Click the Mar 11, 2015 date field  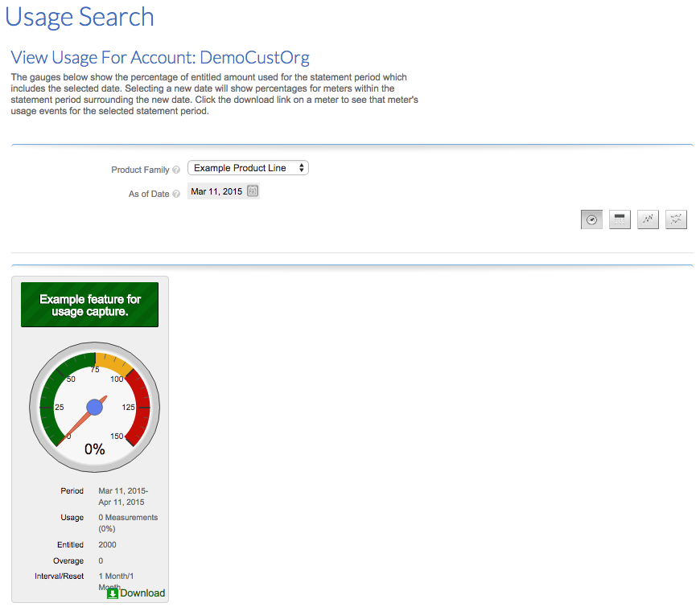pyautogui.click(x=216, y=191)
